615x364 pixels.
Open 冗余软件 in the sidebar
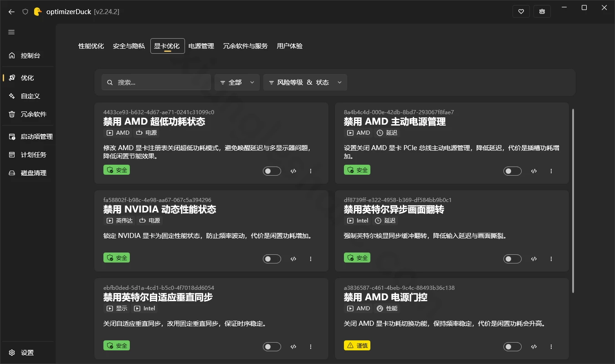coord(28,114)
